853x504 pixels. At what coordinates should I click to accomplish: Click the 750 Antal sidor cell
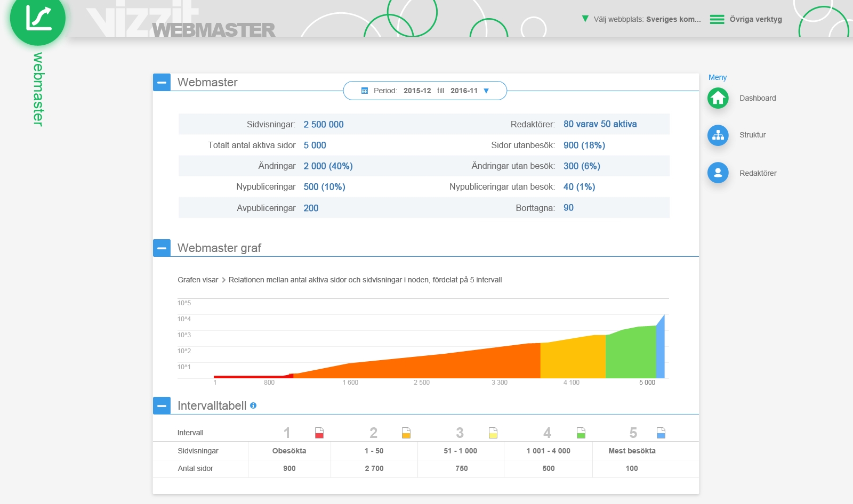462,468
